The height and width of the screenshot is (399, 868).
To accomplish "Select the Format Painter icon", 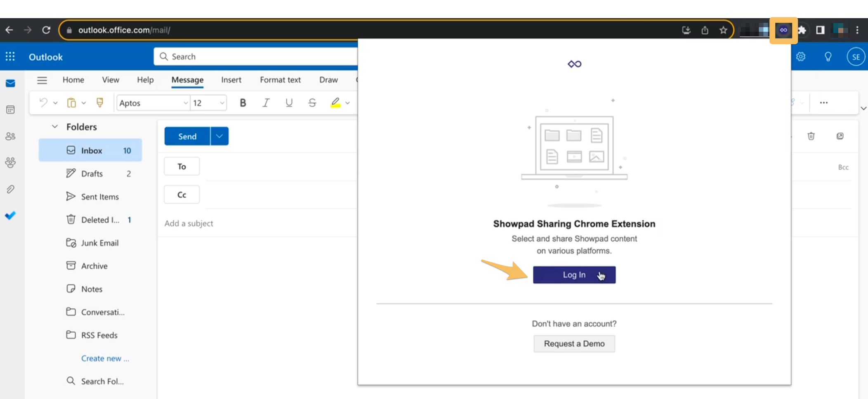I will click(100, 103).
